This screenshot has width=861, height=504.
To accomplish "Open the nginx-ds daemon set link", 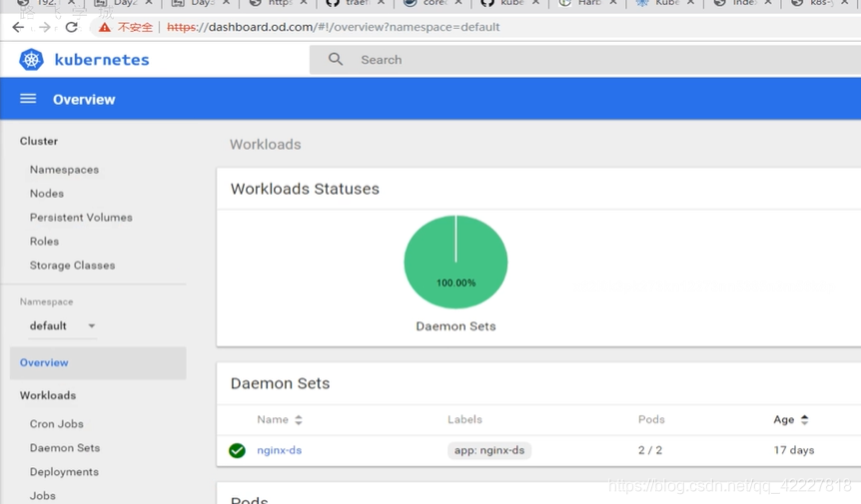I will [279, 450].
